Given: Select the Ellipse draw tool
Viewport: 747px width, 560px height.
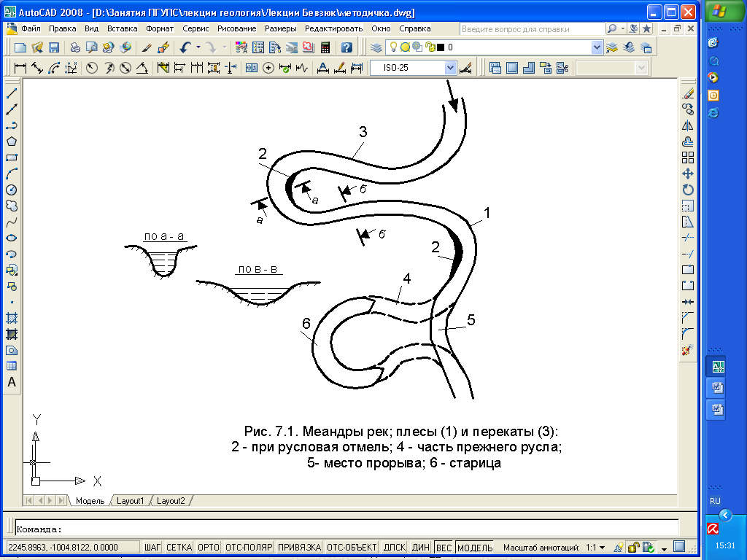Looking at the screenshot, I should click(12, 238).
